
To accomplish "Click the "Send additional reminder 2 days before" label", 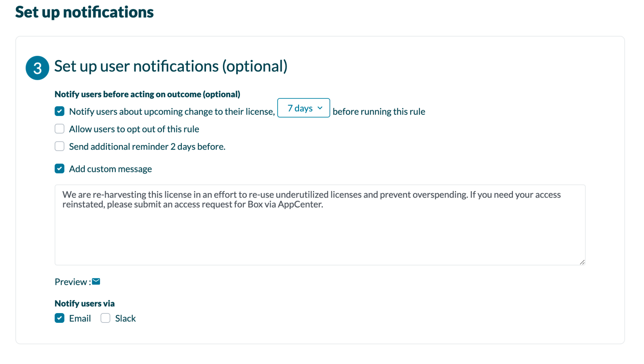I will click(x=147, y=147).
